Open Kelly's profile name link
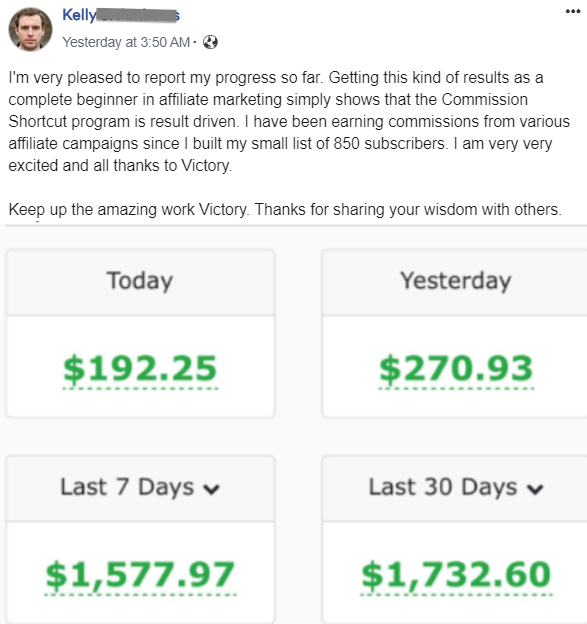The image size is (587, 624). [121, 15]
